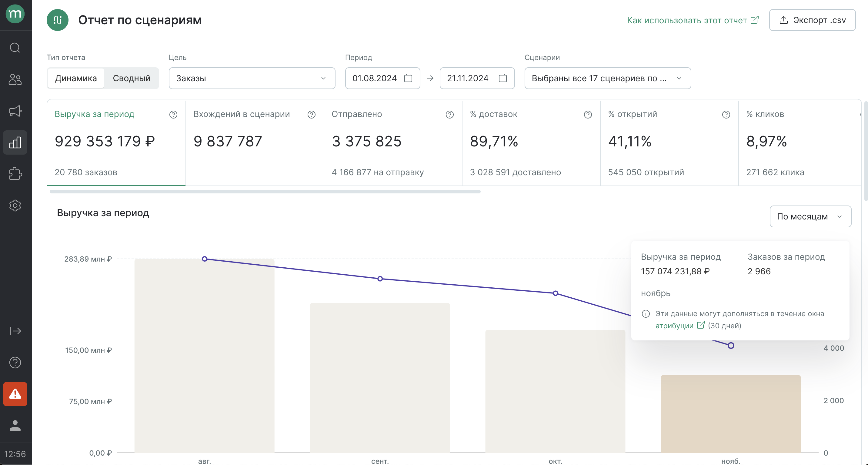Open the help question mark in sidebar
The width and height of the screenshot is (868, 465).
click(x=15, y=363)
